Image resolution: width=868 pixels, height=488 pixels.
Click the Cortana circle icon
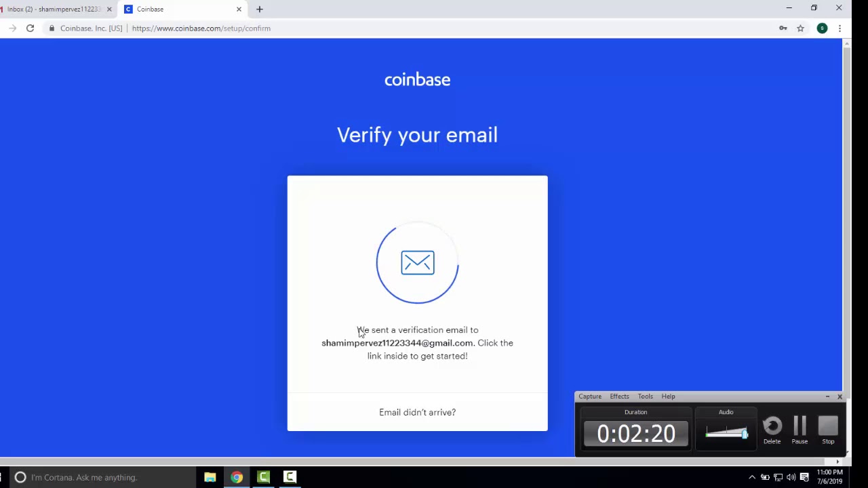click(20, 477)
